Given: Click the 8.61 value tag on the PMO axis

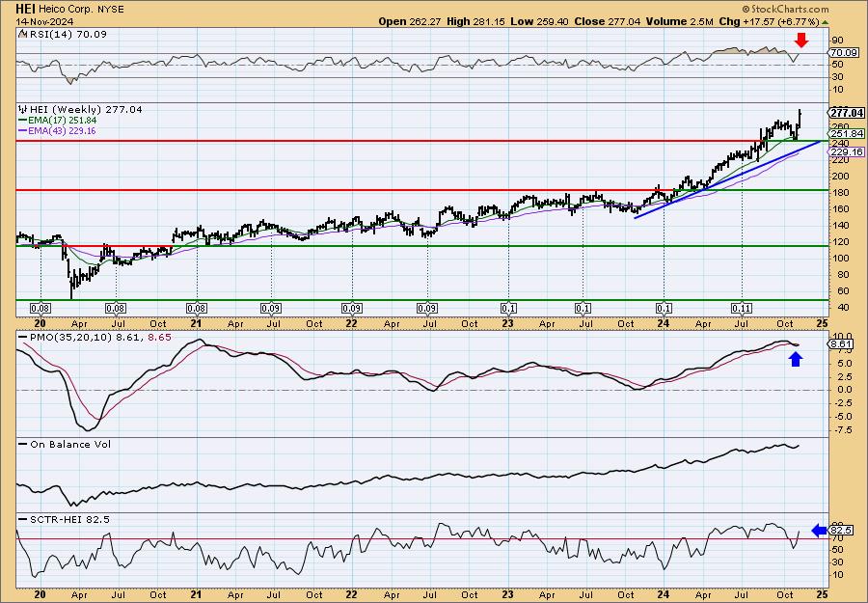Looking at the screenshot, I should (841, 344).
